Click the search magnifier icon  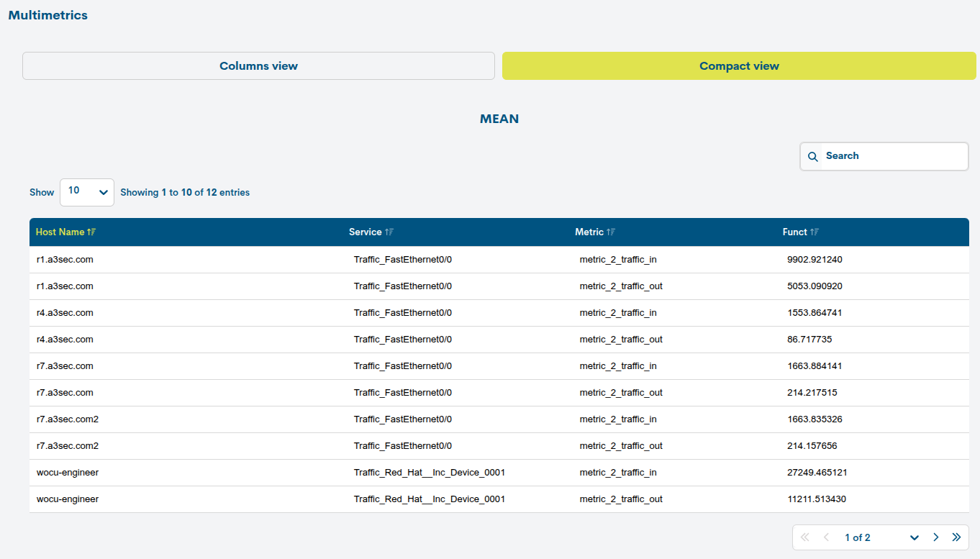pyautogui.click(x=812, y=157)
